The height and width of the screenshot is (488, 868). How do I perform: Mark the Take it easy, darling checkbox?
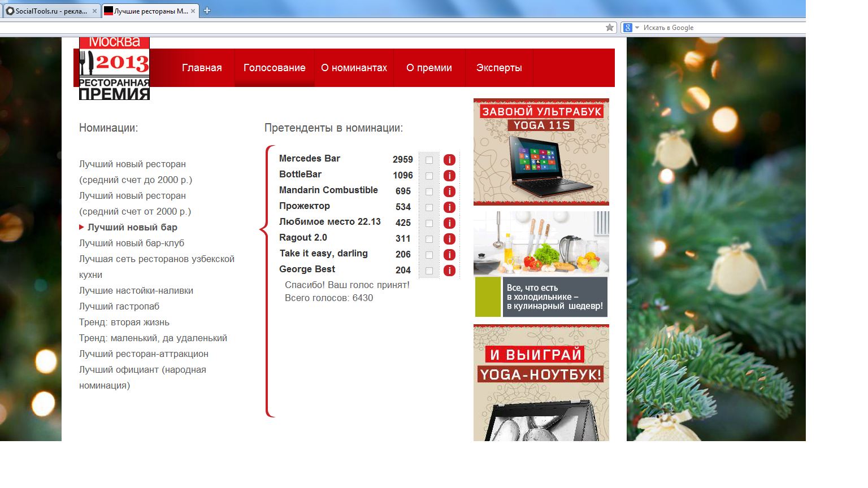(x=429, y=255)
